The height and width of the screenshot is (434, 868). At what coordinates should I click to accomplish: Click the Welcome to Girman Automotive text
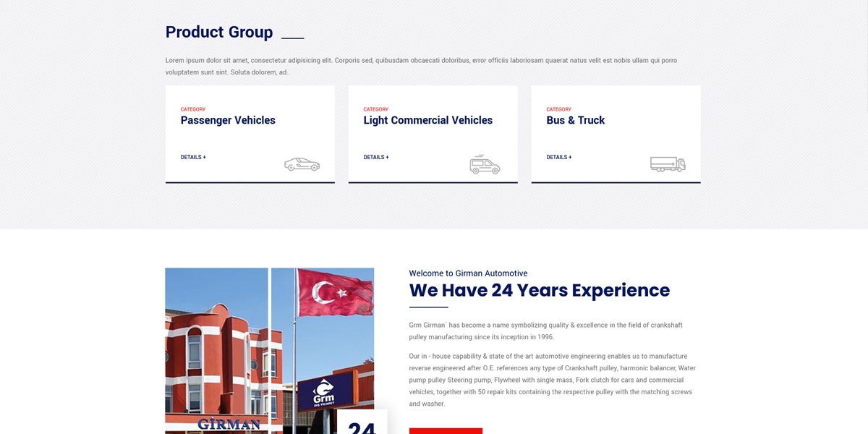pos(468,273)
